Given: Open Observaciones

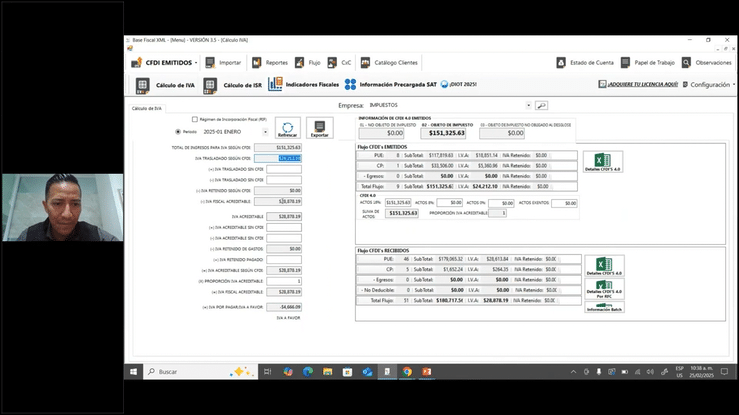Looking at the screenshot, I should coord(706,63).
